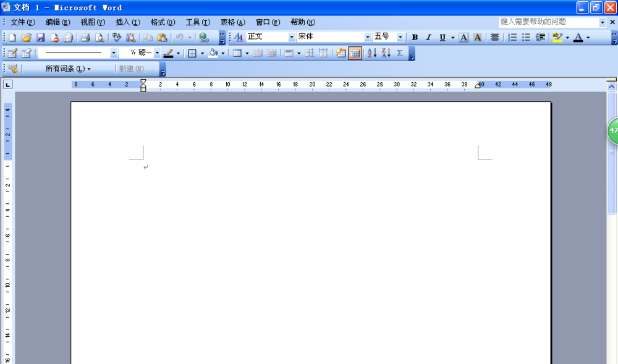Screen dimensions: 618x364
Task: Open underline style dropdown arrow
Action: coord(452,38)
